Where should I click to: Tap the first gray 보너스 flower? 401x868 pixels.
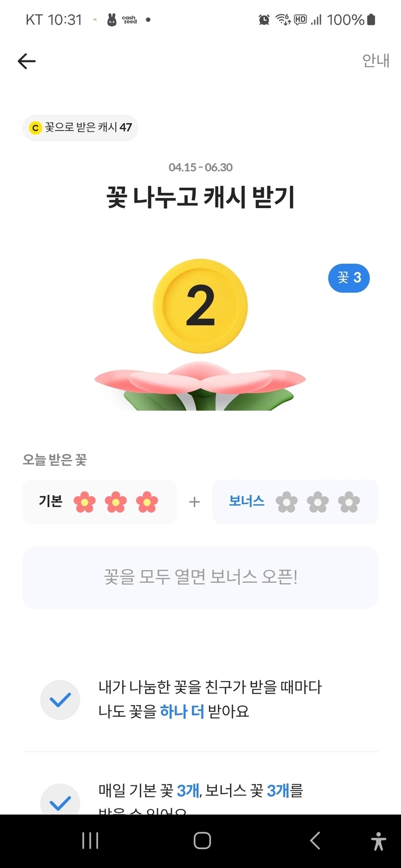tap(286, 502)
